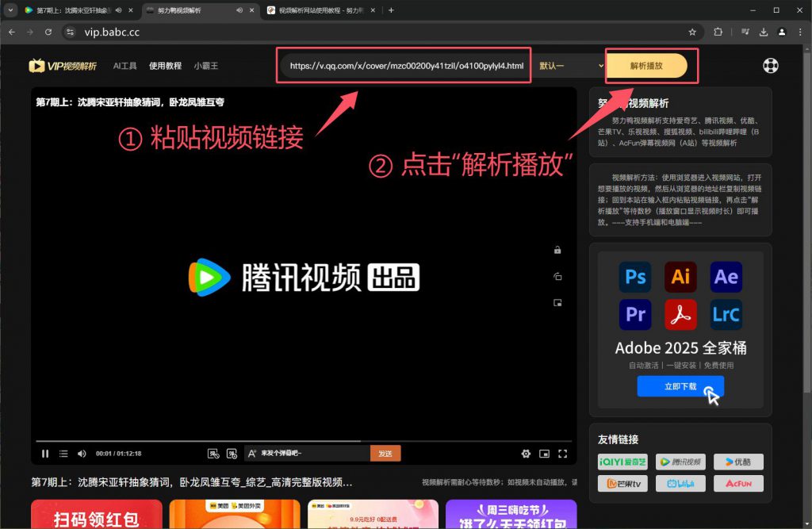Click the film reel icon at the top right

pos(771,66)
